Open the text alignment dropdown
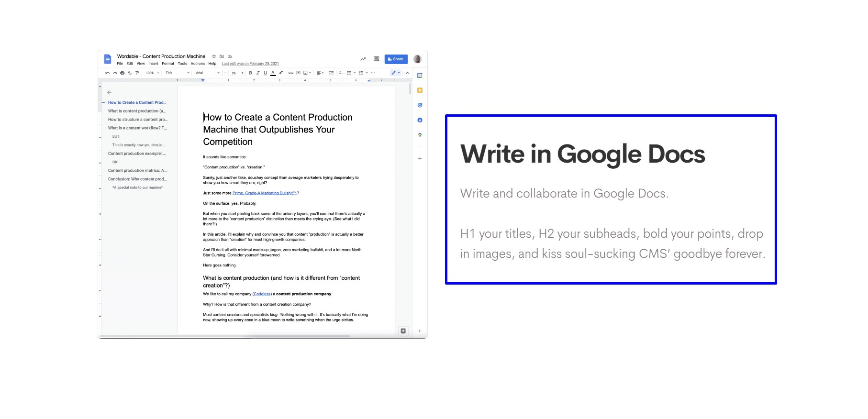 (x=320, y=73)
